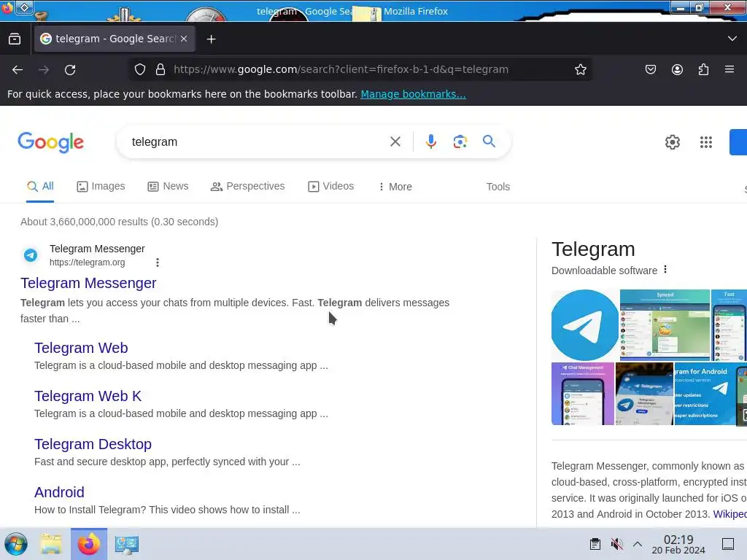The width and height of the screenshot is (747, 560).
Task: Open about-this-result menu for telegram.org
Action: point(158,262)
